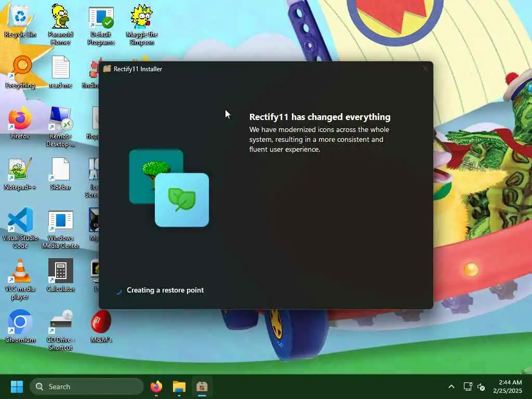The height and width of the screenshot is (399, 532).
Task: Select the Windows Media Center icon
Action: (60, 229)
